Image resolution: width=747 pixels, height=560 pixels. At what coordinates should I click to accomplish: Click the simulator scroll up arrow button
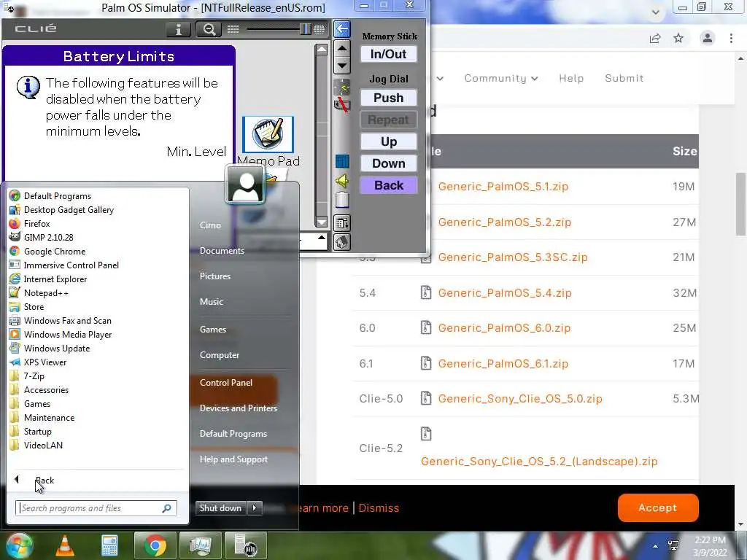pyautogui.click(x=342, y=48)
